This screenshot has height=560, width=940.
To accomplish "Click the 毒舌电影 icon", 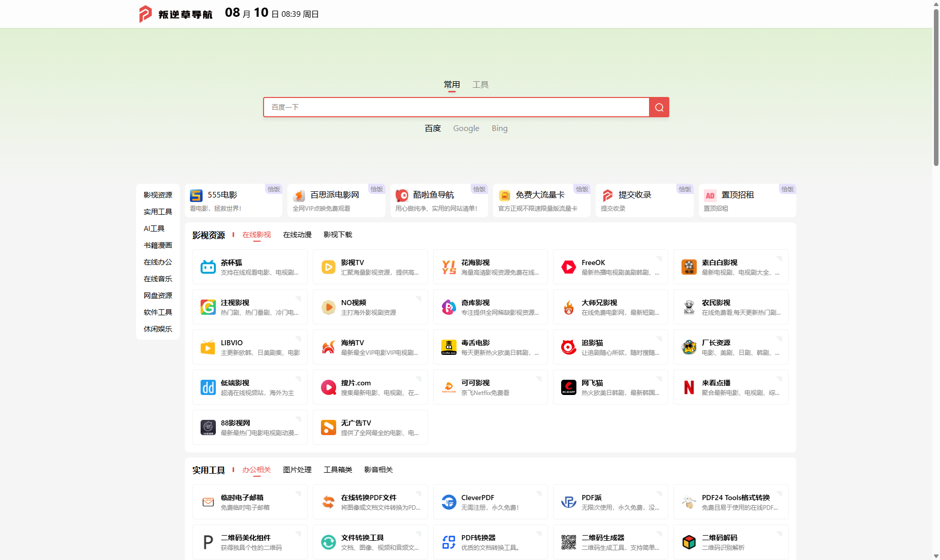I will click(x=449, y=347).
